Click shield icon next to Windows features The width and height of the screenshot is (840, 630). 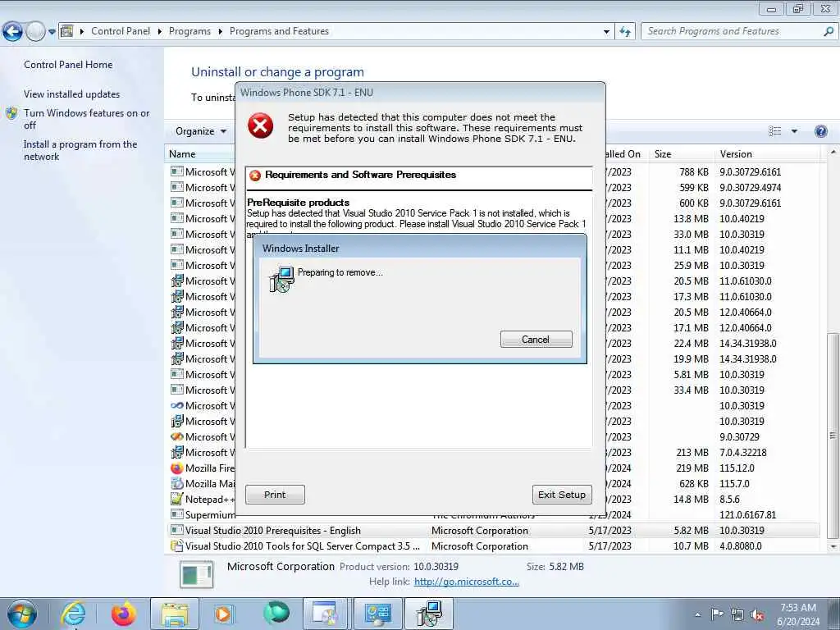[x=11, y=113]
